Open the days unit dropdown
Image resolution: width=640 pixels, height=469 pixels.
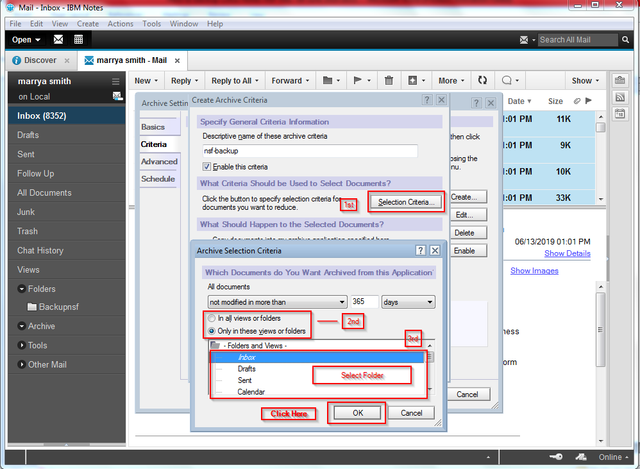click(x=408, y=301)
